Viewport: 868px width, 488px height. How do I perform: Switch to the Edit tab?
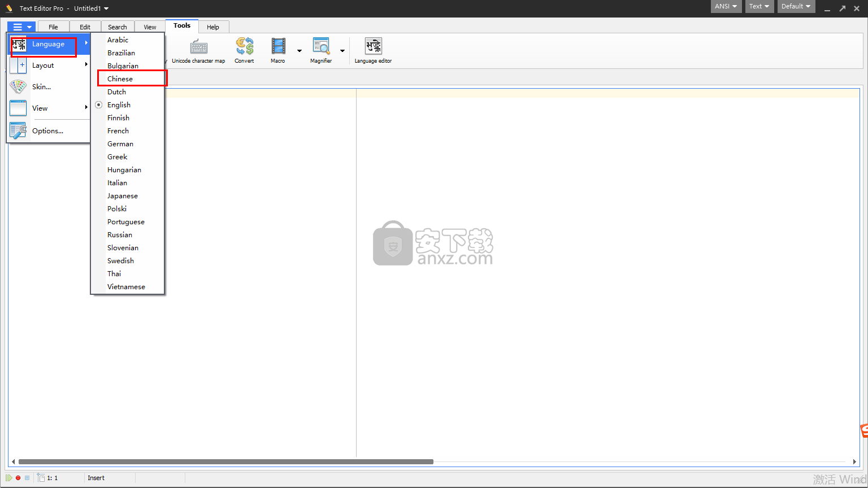coord(85,27)
